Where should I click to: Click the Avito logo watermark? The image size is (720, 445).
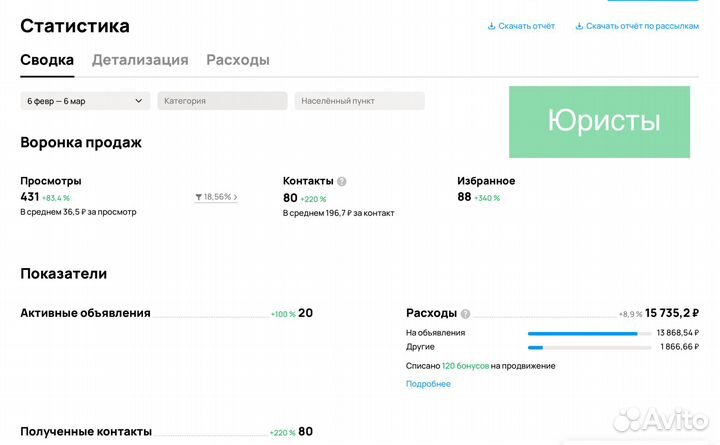pos(661,418)
